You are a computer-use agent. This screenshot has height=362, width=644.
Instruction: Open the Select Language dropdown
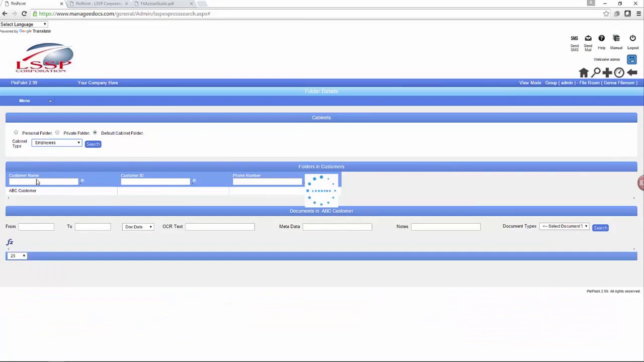tap(24, 24)
